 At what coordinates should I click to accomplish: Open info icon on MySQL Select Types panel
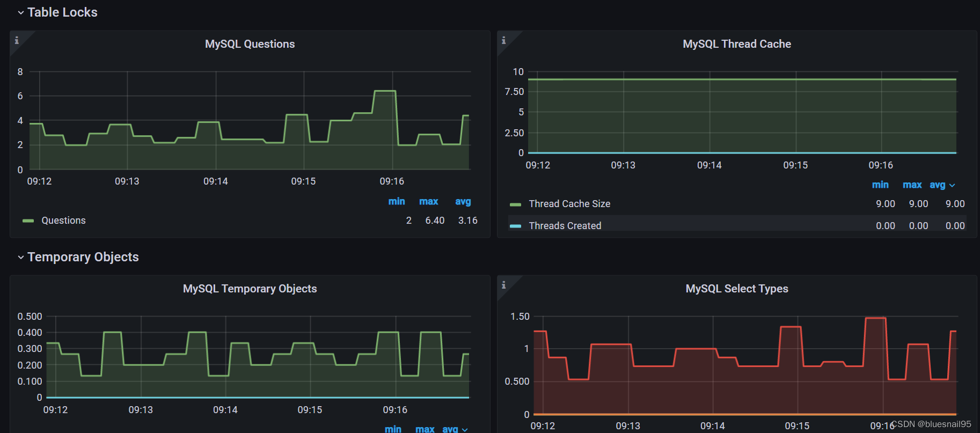tap(503, 285)
